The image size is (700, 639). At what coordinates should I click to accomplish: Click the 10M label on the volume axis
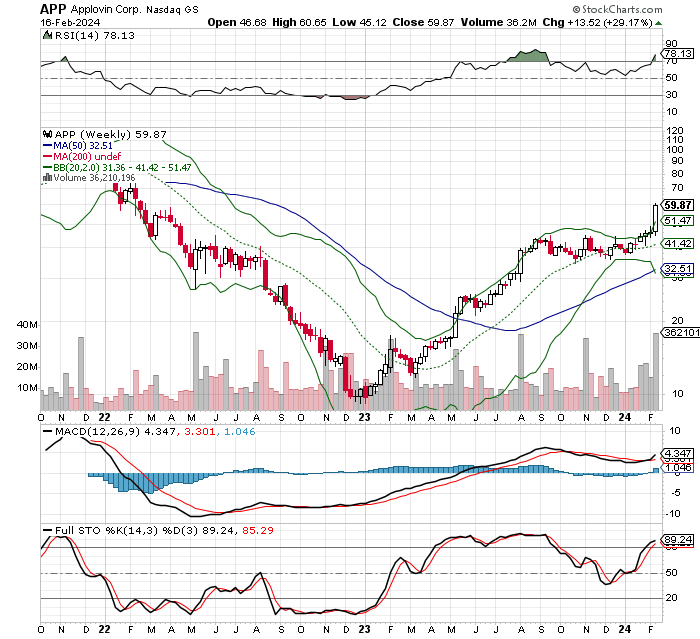27,388
